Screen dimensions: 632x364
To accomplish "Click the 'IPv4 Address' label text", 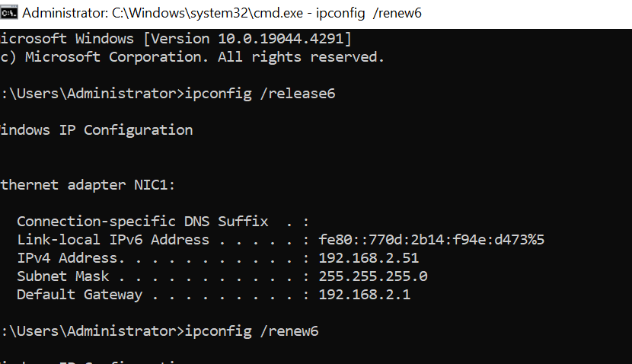I will pos(71,258).
